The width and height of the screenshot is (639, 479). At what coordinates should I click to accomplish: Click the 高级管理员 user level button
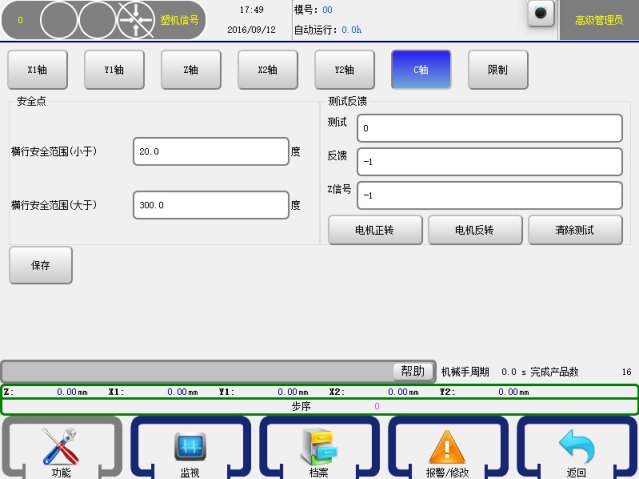[599, 20]
